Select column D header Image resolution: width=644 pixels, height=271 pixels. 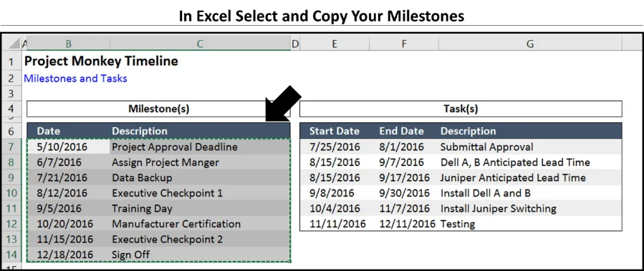[295, 44]
